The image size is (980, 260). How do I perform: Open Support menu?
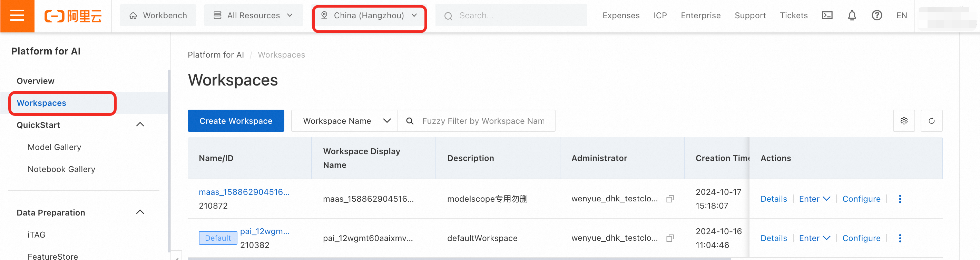click(x=750, y=16)
